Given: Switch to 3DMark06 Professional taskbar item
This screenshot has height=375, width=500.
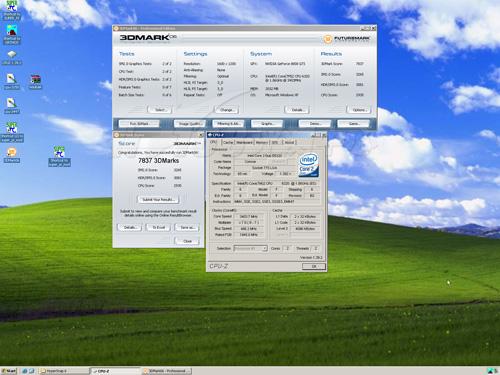Looking at the screenshot, I should tap(167, 371).
